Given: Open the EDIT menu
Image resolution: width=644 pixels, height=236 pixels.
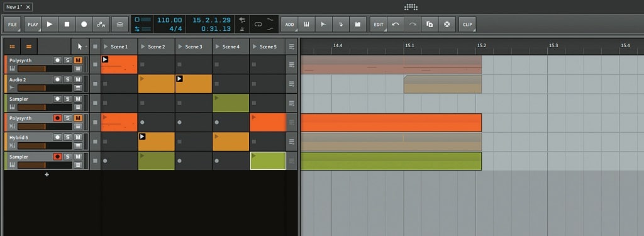Looking at the screenshot, I should coord(378,25).
